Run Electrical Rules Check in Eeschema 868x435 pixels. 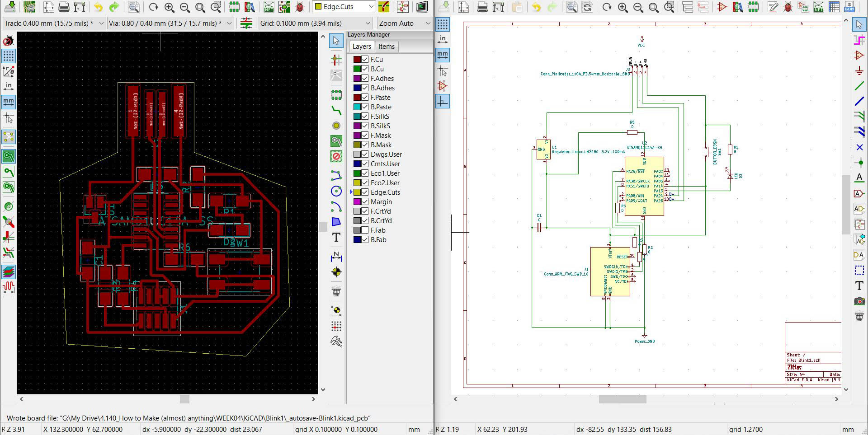pyautogui.click(x=788, y=7)
